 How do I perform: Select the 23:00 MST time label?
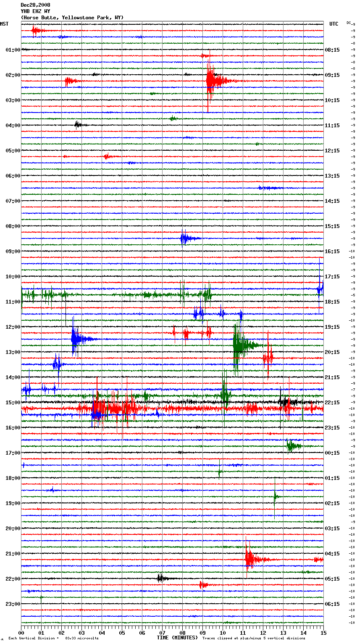pos(13,604)
